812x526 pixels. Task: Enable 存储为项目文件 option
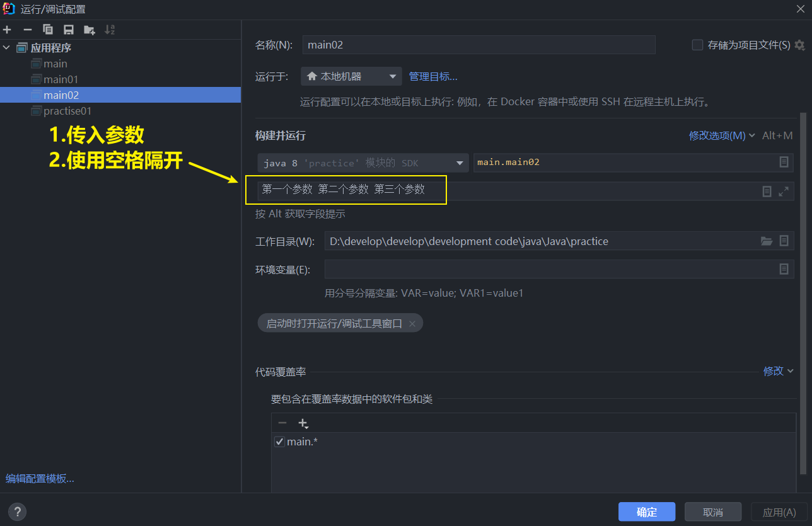pos(697,45)
